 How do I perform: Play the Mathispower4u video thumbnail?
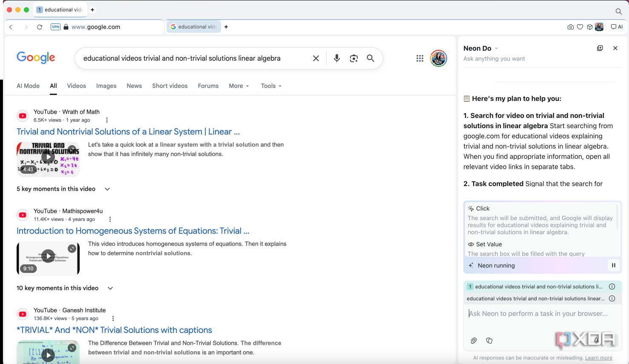pyautogui.click(x=48, y=258)
